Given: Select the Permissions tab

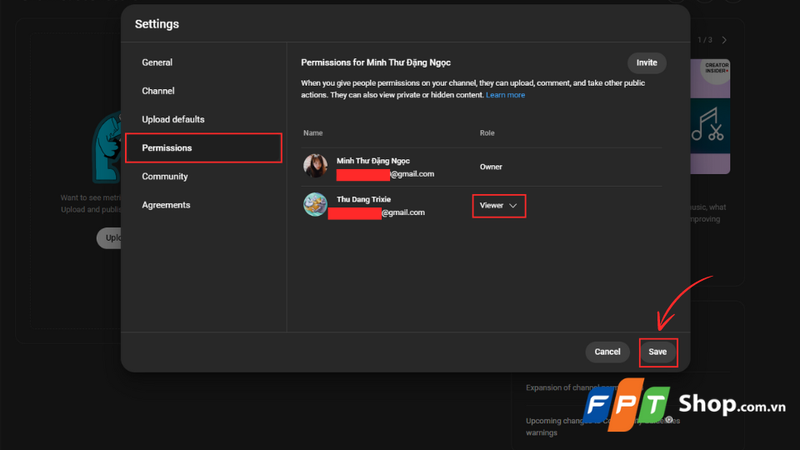Looking at the screenshot, I should point(204,148).
